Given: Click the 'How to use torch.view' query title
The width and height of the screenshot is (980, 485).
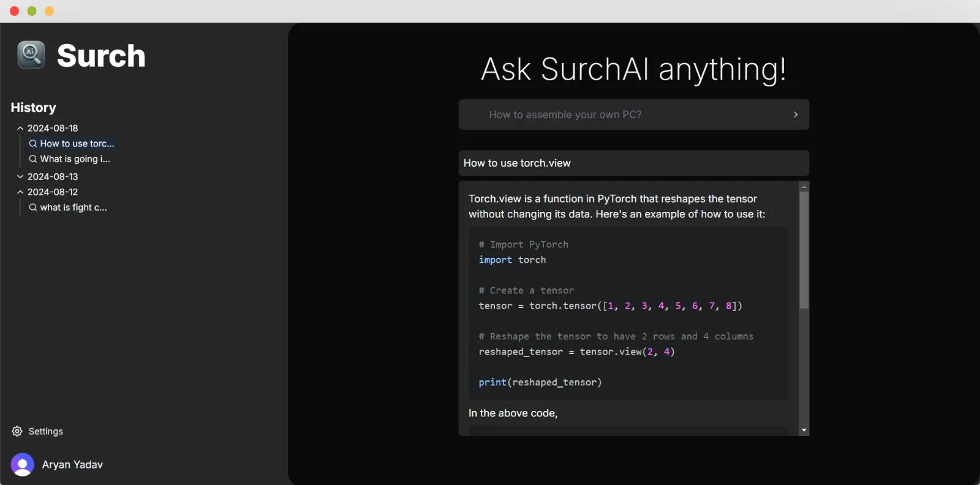Looking at the screenshot, I should click(x=517, y=163).
